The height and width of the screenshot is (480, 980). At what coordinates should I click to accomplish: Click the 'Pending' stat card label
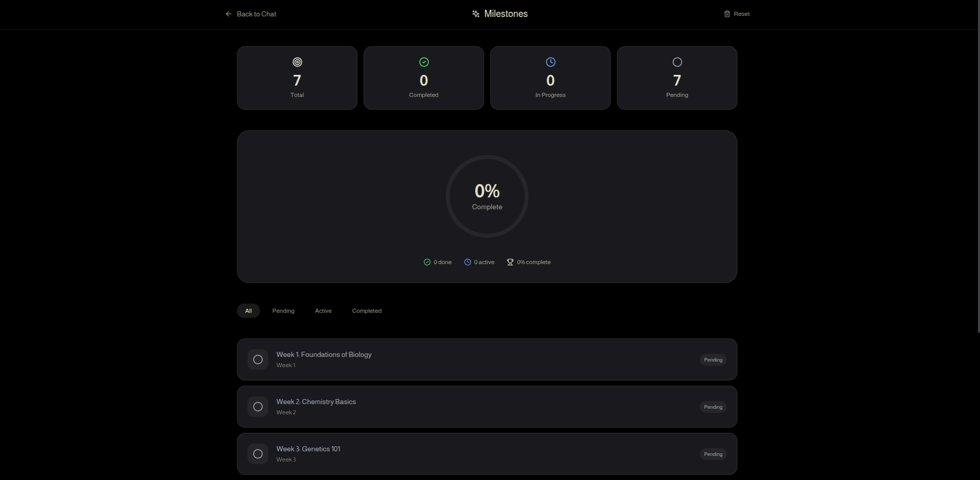[x=677, y=95]
